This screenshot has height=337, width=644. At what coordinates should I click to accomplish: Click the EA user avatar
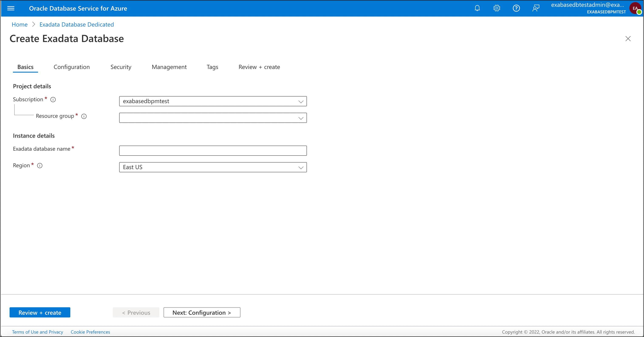click(635, 8)
